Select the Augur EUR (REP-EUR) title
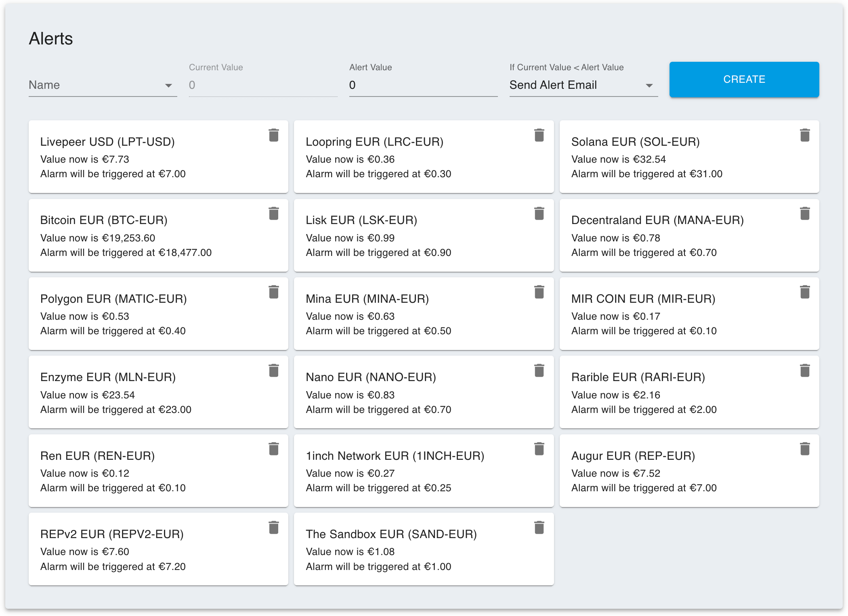The height and width of the screenshot is (616, 848). pos(633,456)
